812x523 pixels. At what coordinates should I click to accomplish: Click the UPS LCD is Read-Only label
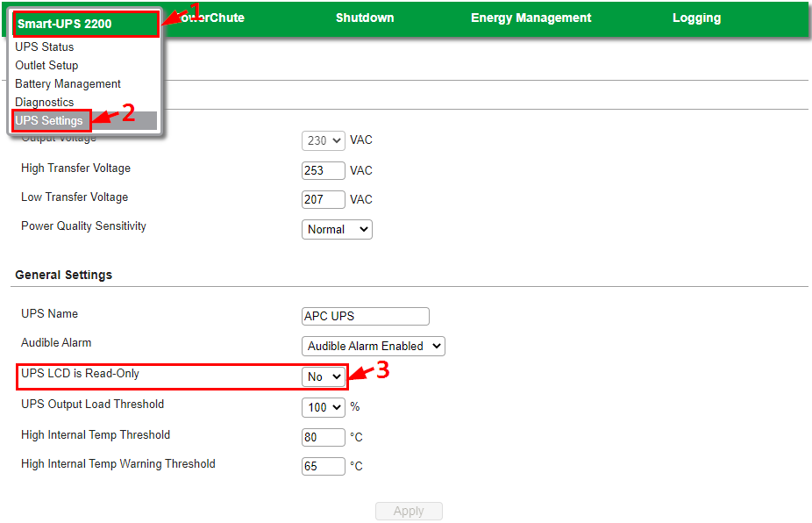point(80,373)
